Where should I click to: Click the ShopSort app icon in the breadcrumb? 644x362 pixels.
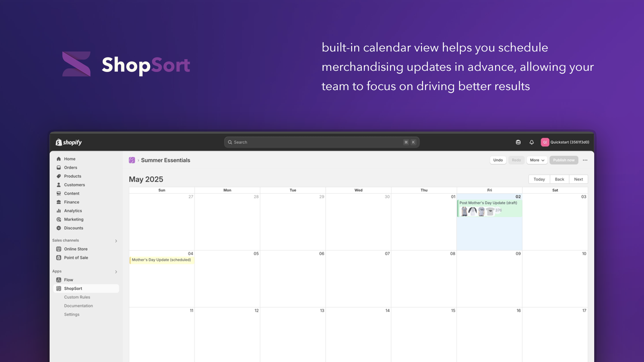click(x=132, y=160)
